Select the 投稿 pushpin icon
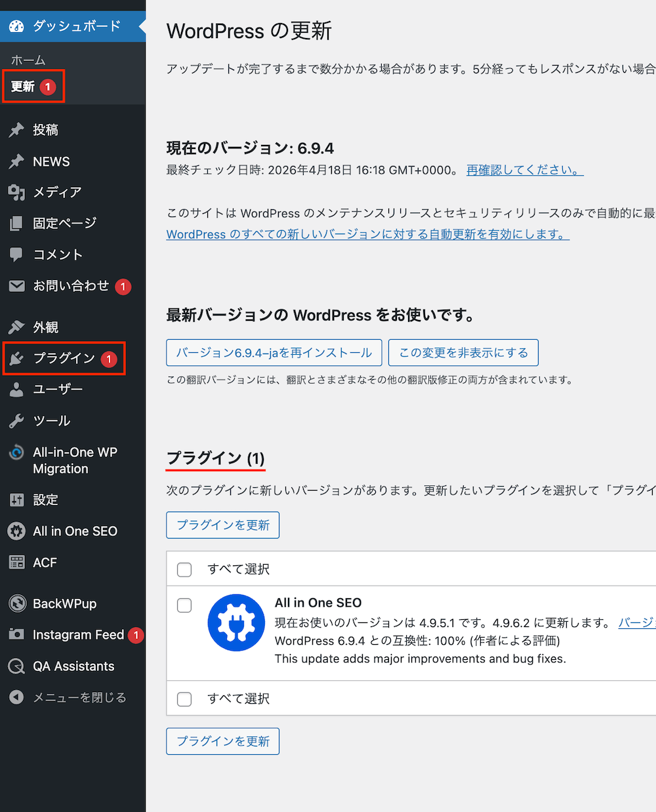Image resolution: width=656 pixels, height=812 pixels. (x=16, y=129)
